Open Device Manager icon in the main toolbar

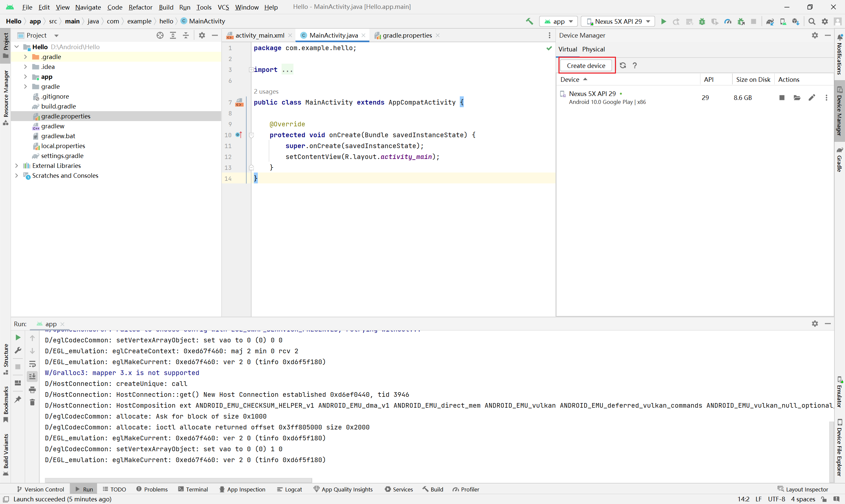[x=783, y=21]
